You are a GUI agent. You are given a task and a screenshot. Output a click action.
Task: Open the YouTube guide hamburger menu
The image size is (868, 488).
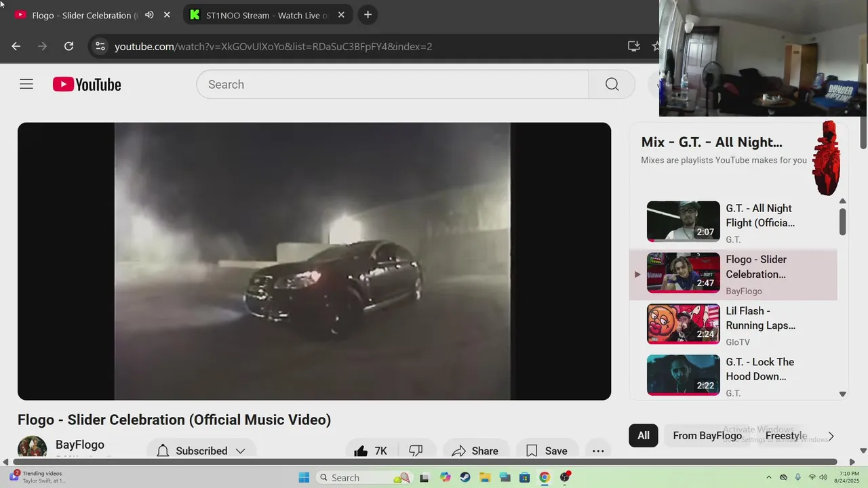pyautogui.click(x=26, y=84)
